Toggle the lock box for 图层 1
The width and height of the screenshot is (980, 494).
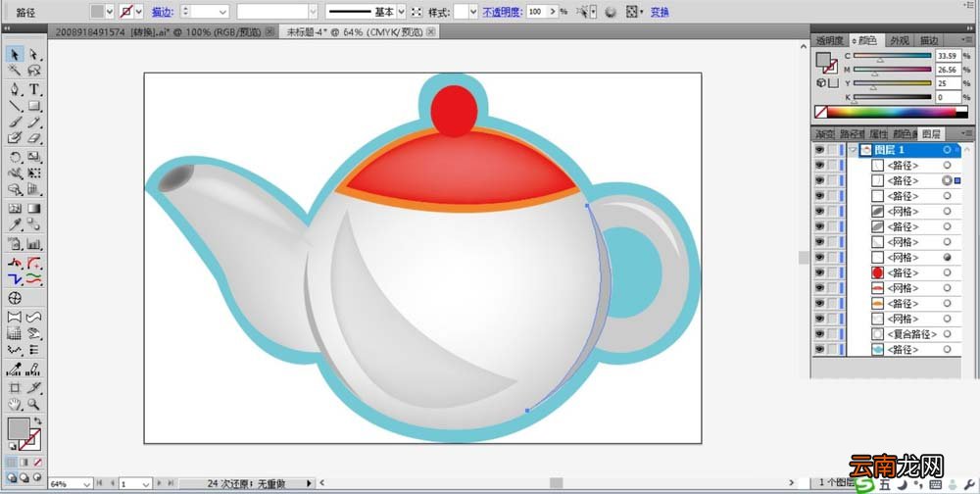pos(832,150)
